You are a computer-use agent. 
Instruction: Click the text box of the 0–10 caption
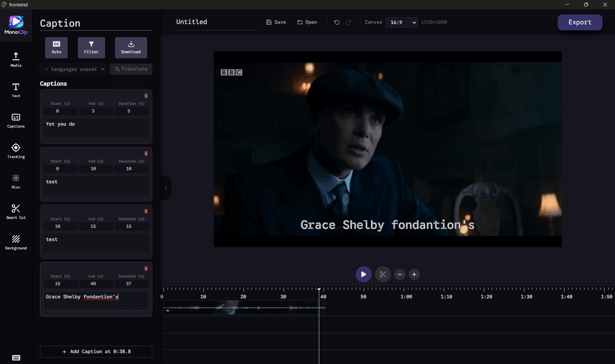tap(96, 186)
